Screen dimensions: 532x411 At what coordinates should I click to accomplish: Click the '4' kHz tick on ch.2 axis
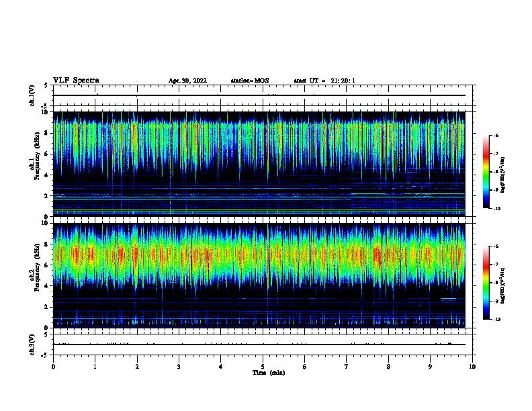(x=48, y=286)
